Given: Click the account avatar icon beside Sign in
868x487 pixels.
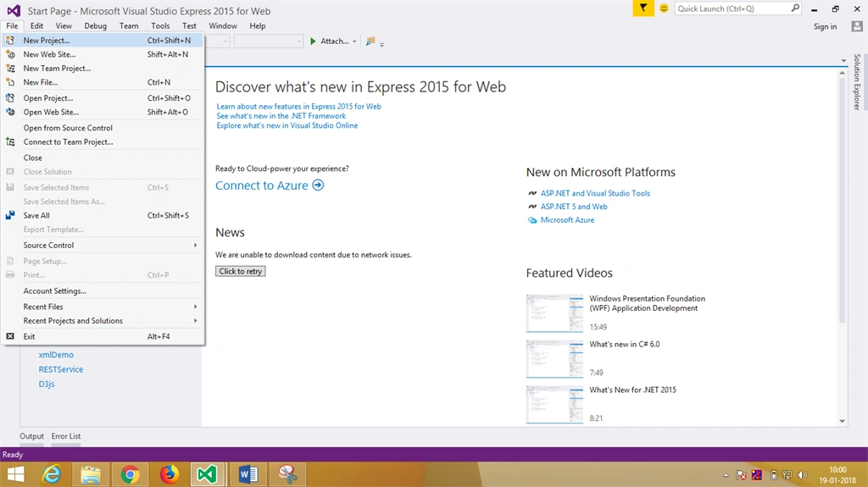Looking at the screenshot, I should [x=856, y=26].
